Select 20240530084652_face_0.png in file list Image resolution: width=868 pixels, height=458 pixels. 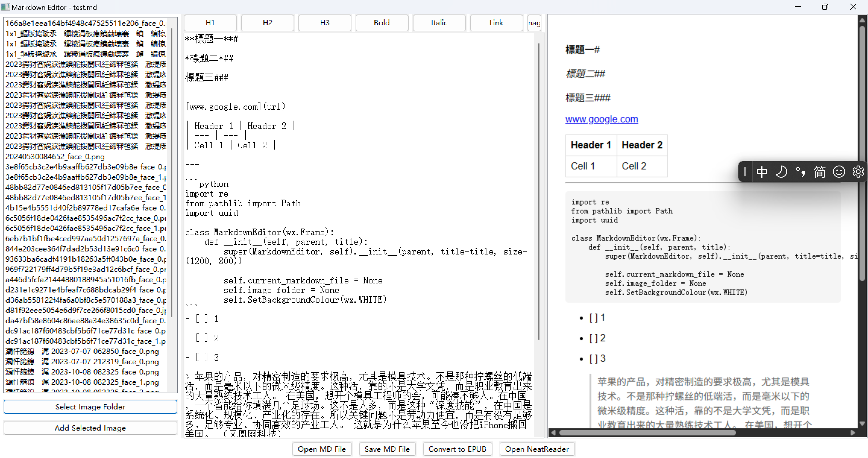55,157
